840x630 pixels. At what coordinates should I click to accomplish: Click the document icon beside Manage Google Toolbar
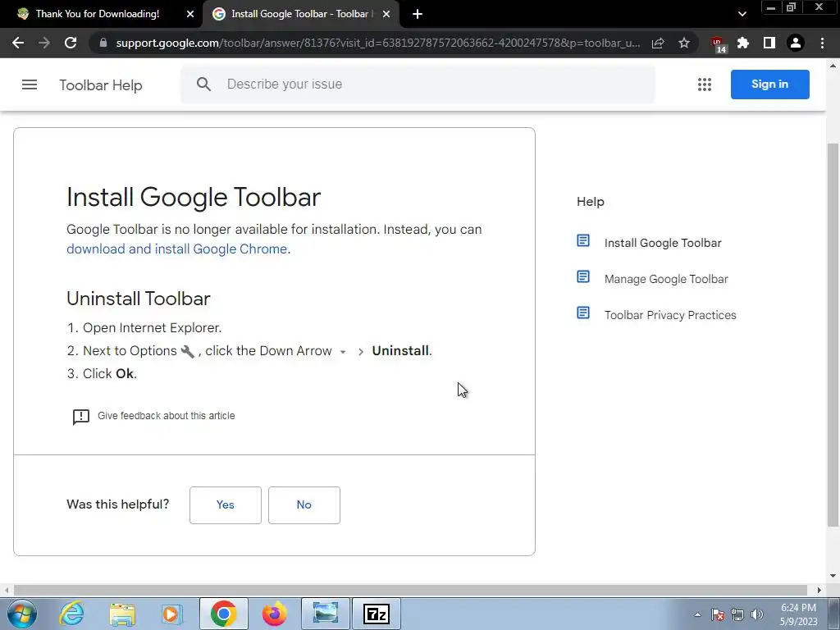pyautogui.click(x=583, y=277)
